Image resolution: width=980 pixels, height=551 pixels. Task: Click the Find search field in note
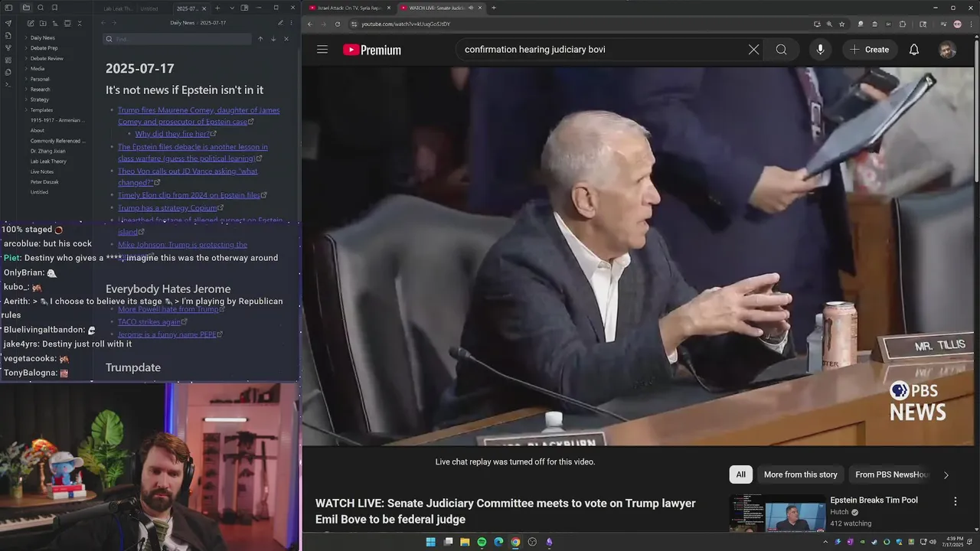coord(177,39)
